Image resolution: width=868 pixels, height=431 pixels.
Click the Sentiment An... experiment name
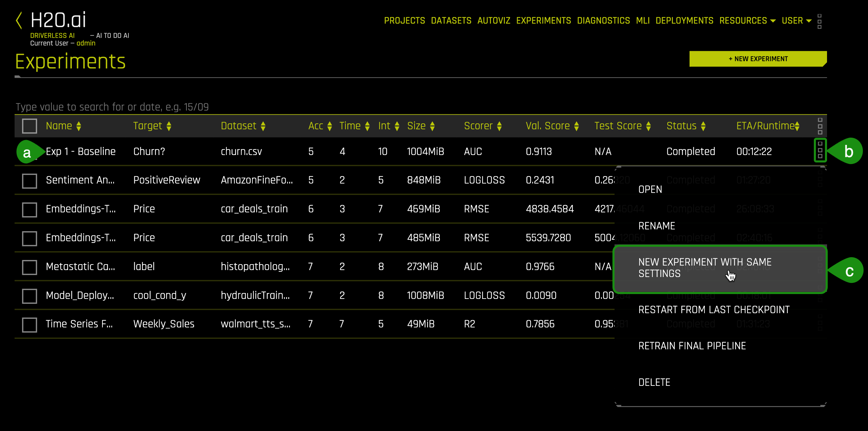pos(80,180)
